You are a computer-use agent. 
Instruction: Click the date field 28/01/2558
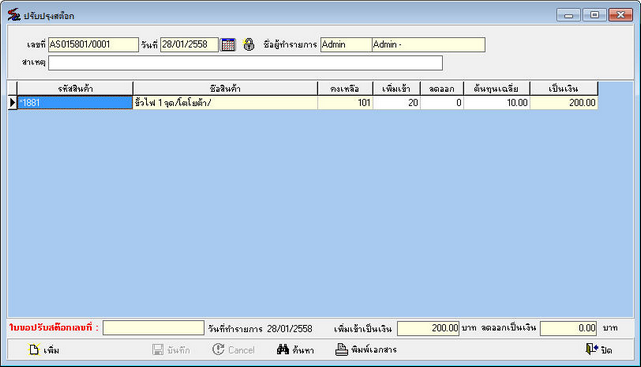[189, 45]
